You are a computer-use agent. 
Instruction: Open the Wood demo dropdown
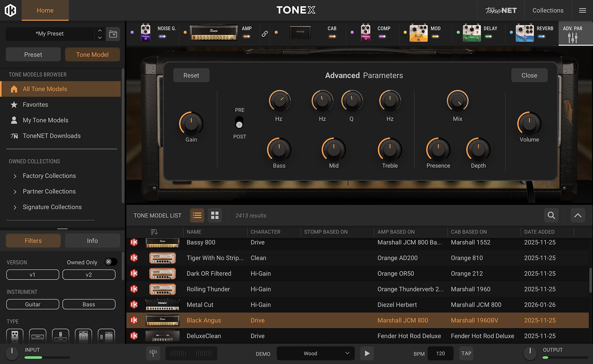[x=315, y=353]
